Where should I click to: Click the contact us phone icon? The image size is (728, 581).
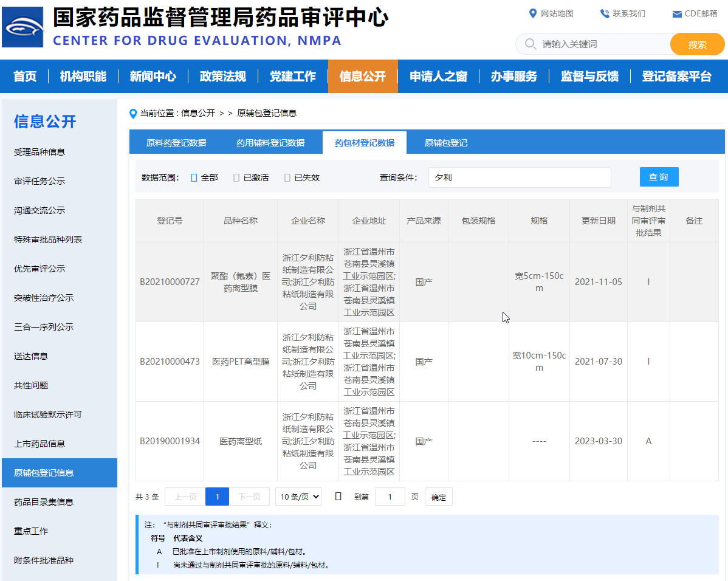pos(605,13)
